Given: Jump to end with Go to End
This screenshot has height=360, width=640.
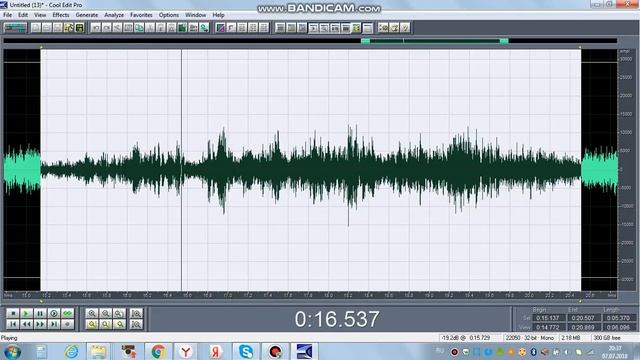Looking at the screenshot, I should (x=54, y=324).
